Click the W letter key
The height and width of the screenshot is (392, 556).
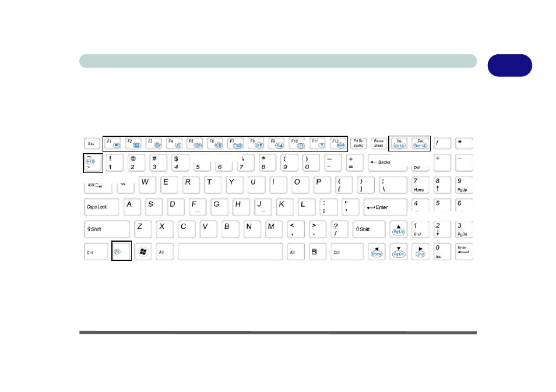tap(147, 185)
